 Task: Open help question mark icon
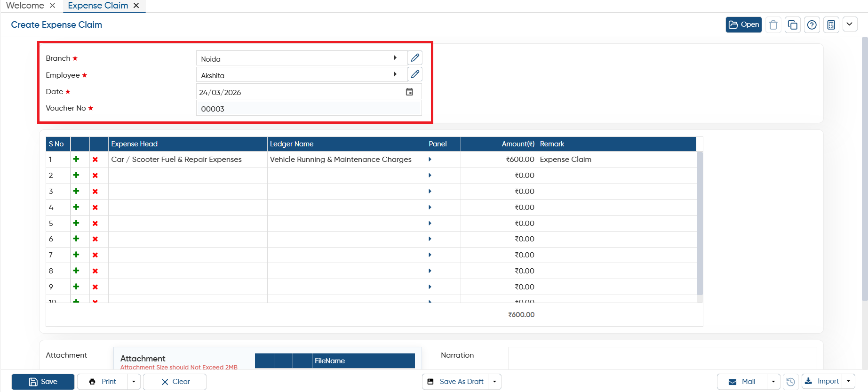point(812,24)
